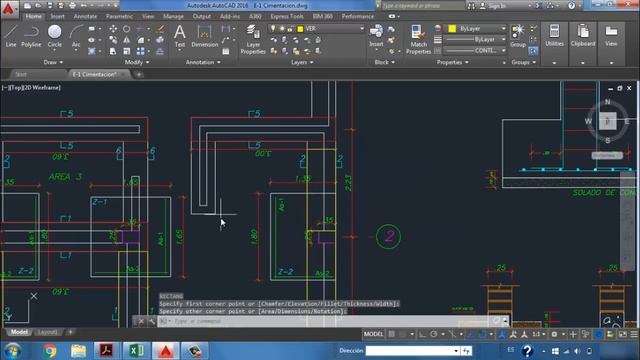The height and width of the screenshot is (360, 640).
Task: Open the annotation scale 1:1 dropdown
Action: pos(539,334)
